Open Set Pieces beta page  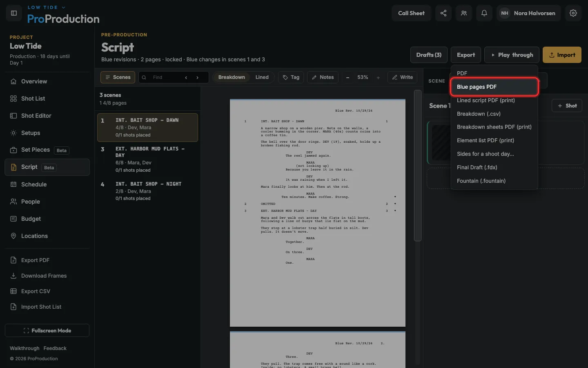point(47,150)
